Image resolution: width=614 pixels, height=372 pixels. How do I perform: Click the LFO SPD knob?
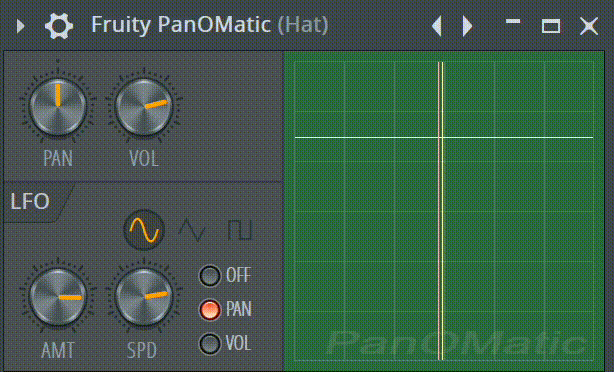pos(144,297)
